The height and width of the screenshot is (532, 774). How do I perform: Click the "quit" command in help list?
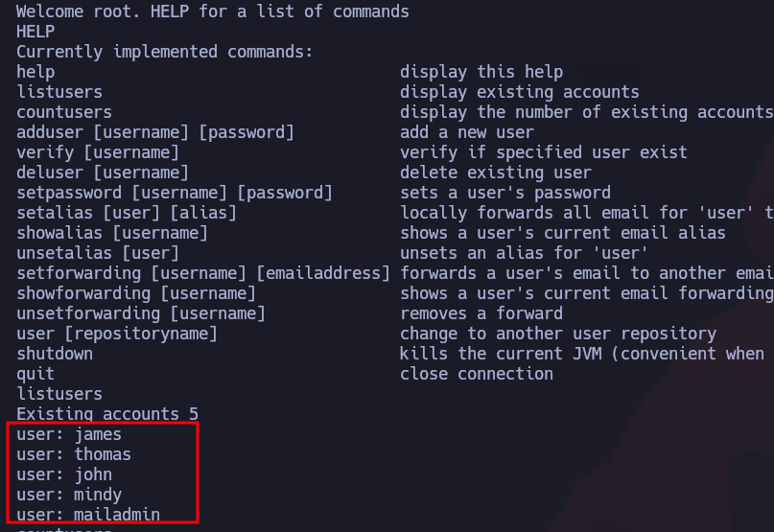tap(35, 374)
